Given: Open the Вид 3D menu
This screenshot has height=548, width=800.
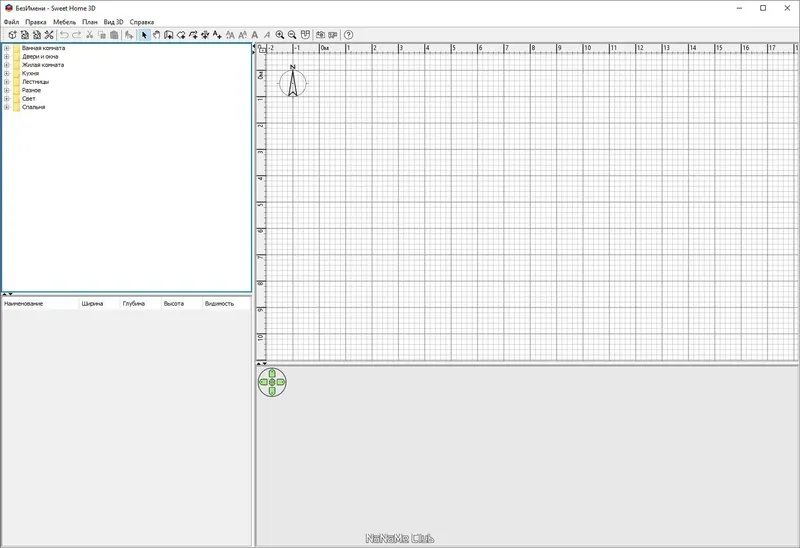Looking at the screenshot, I should pos(113,22).
